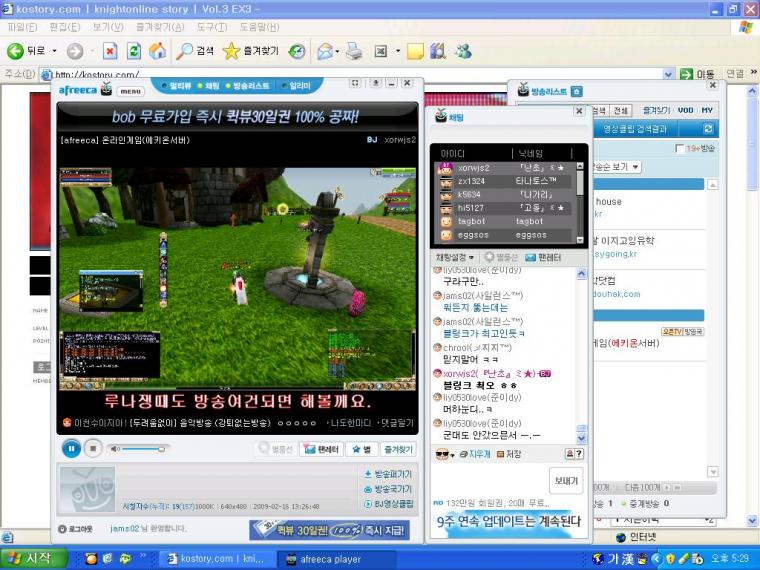Click the 보내기 send button
This screenshot has height=570, width=760.
coord(566,480)
